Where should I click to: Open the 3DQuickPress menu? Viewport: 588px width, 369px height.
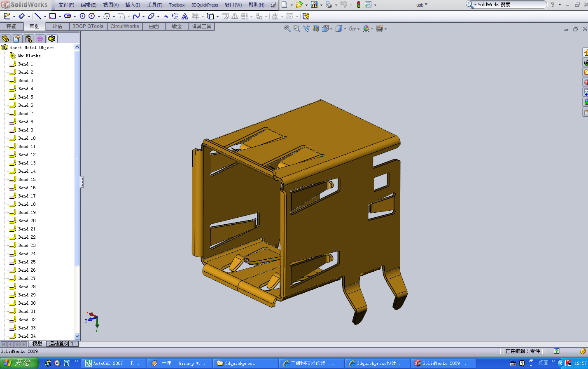pyautogui.click(x=205, y=5)
